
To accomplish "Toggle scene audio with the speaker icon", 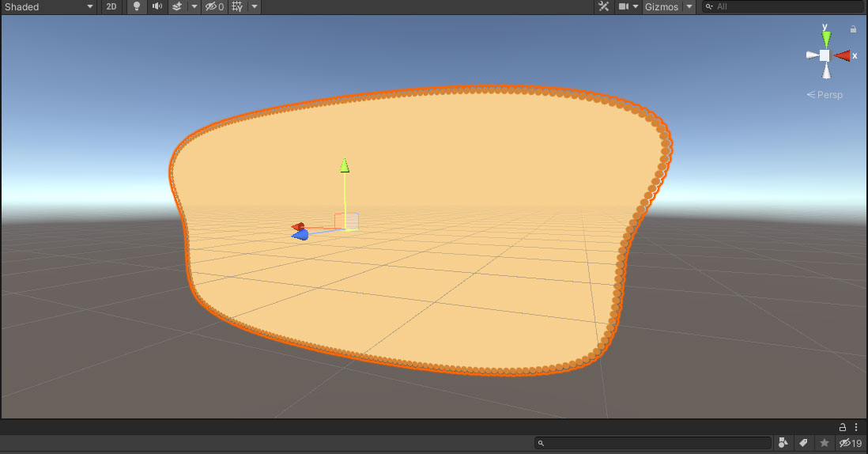I will click(x=157, y=6).
